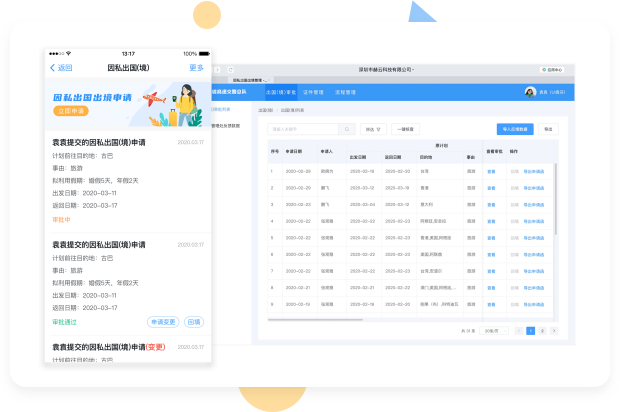Tap 更多 in the mobile header
Viewport: 620px width, 412px height.
pyautogui.click(x=196, y=68)
